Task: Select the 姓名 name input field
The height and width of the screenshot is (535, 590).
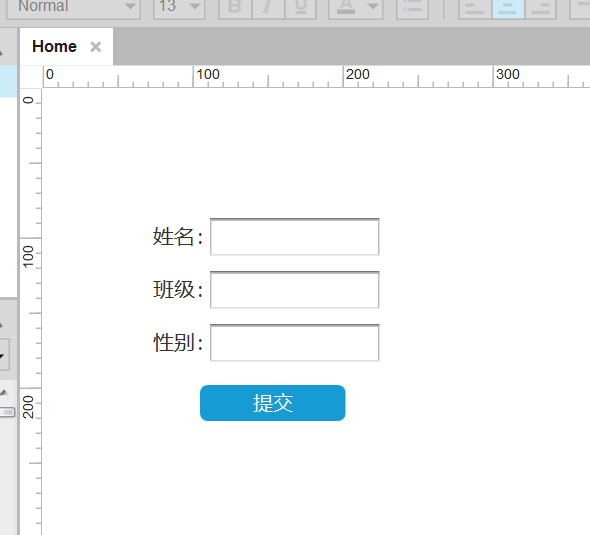Action: [x=295, y=237]
